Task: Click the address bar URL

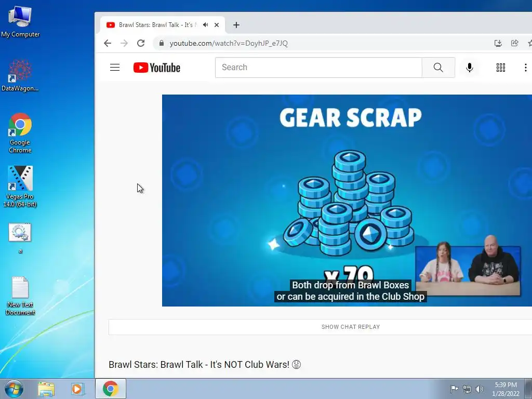Action: [229, 43]
